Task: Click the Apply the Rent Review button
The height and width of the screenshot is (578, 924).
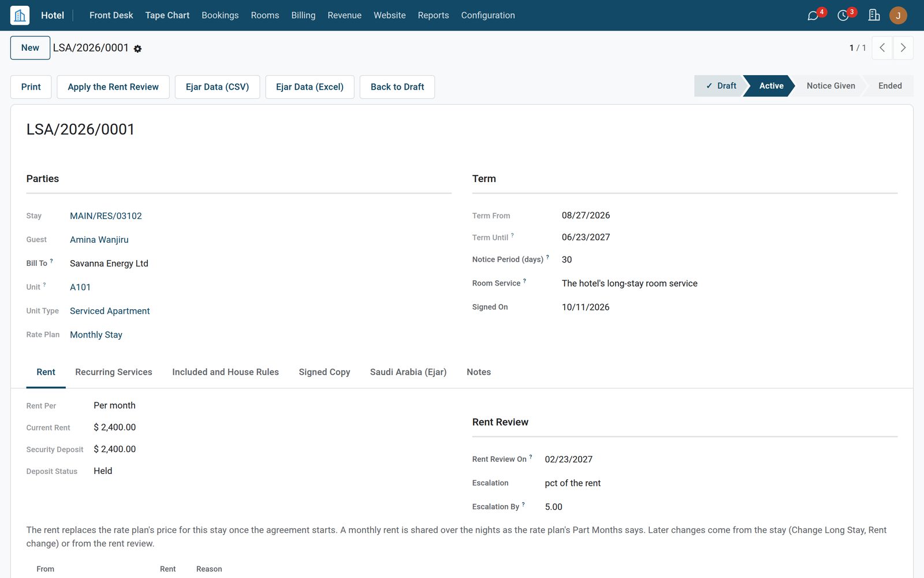Action: tap(113, 87)
